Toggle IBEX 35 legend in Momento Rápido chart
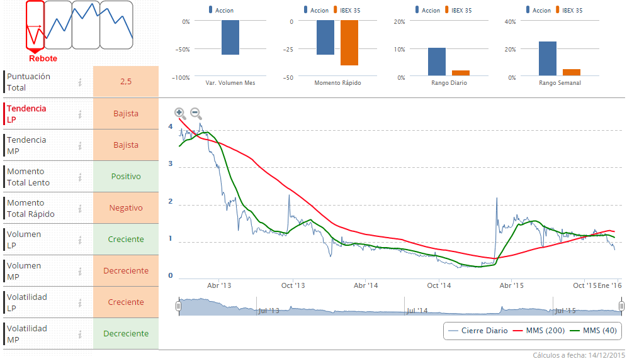627x364 pixels. coord(347,10)
